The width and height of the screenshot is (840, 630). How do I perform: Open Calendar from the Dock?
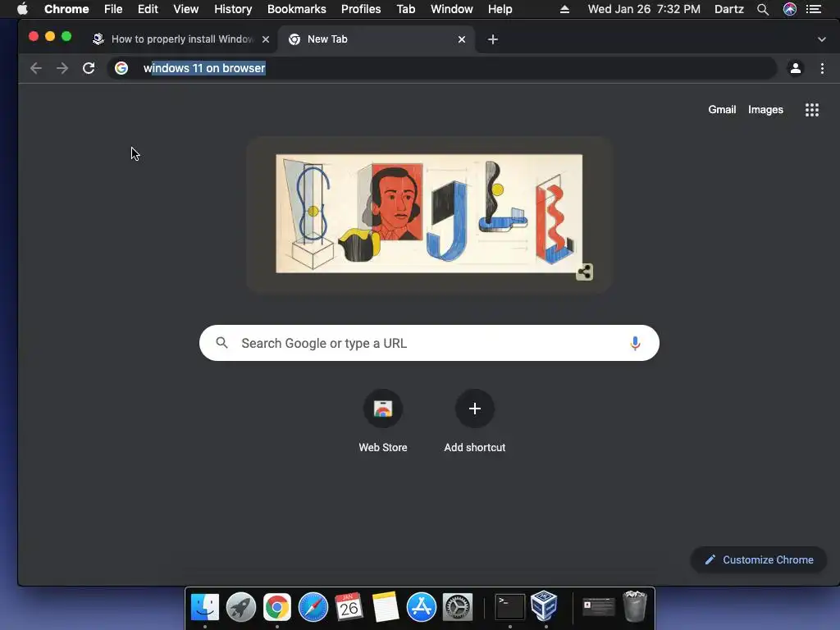click(349, 607)
